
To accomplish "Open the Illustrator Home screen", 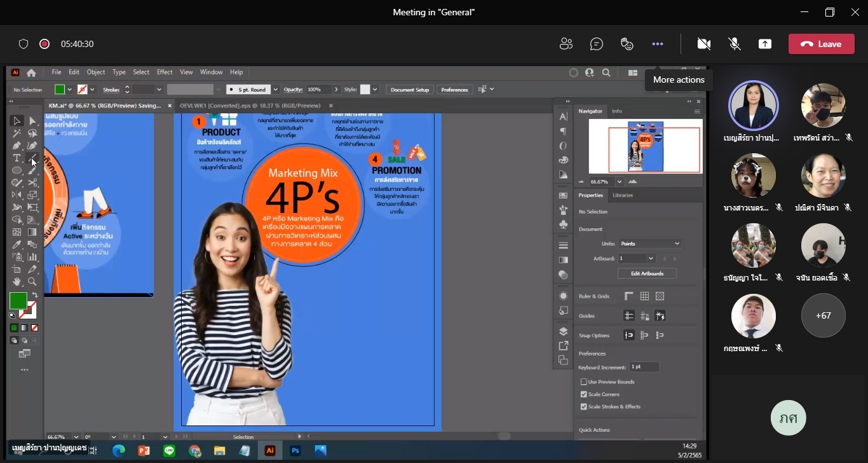I will click(x=31, y=73).
